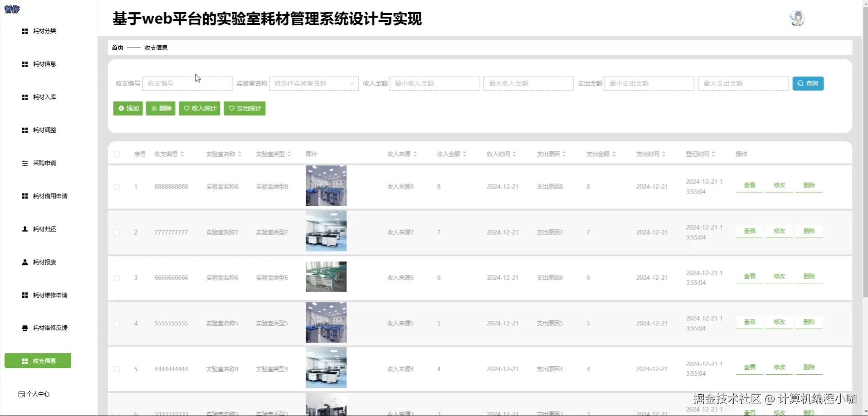Screen dimensions: 868x416
Task: Sort by 支出金额 column arrows
Action: [614, 154]
